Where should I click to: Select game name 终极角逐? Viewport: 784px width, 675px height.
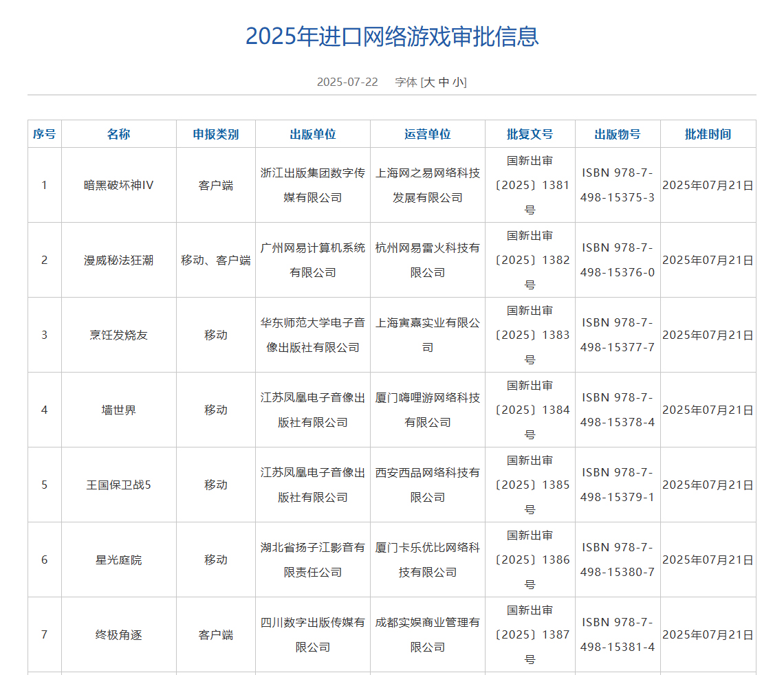click(x=118, y=635)
